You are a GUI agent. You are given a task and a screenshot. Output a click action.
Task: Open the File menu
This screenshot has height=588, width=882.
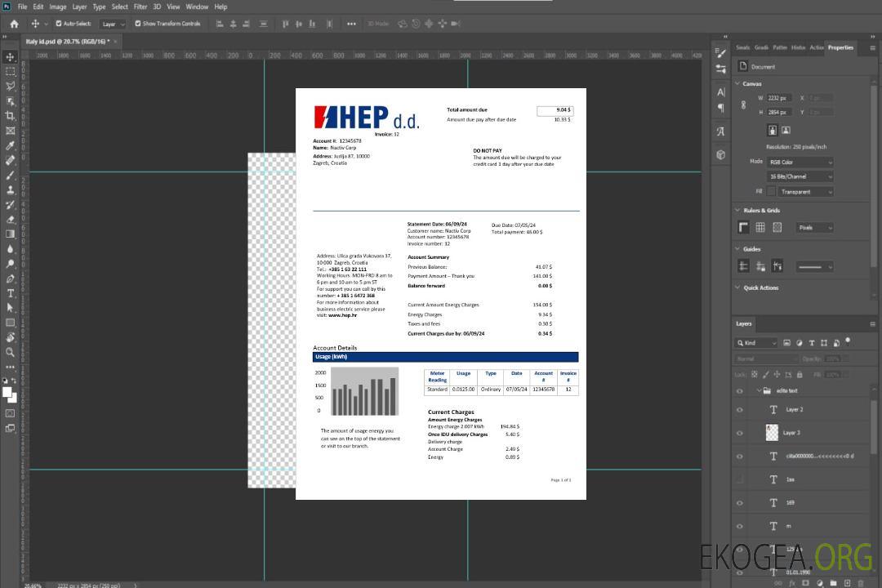coord(23,7)
